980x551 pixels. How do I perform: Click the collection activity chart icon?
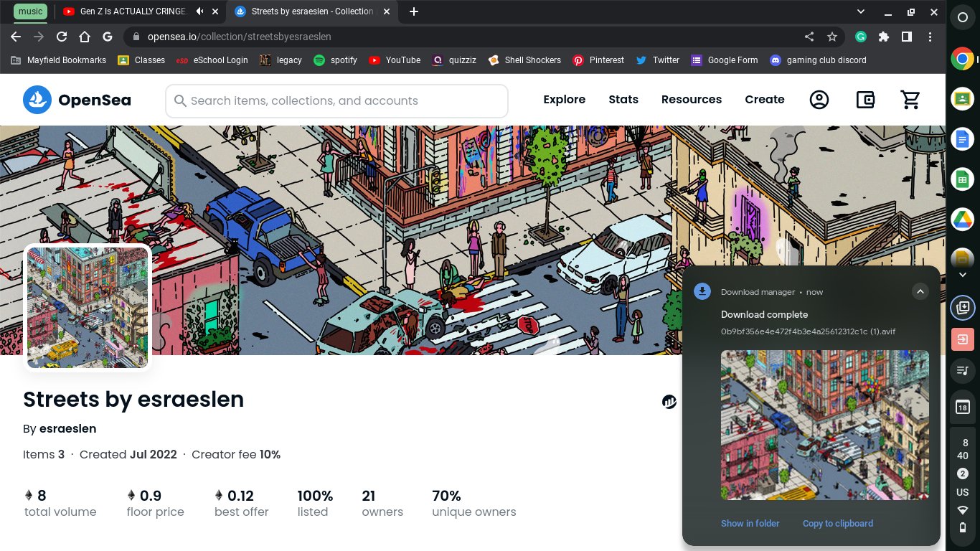(x=669, y=402)
